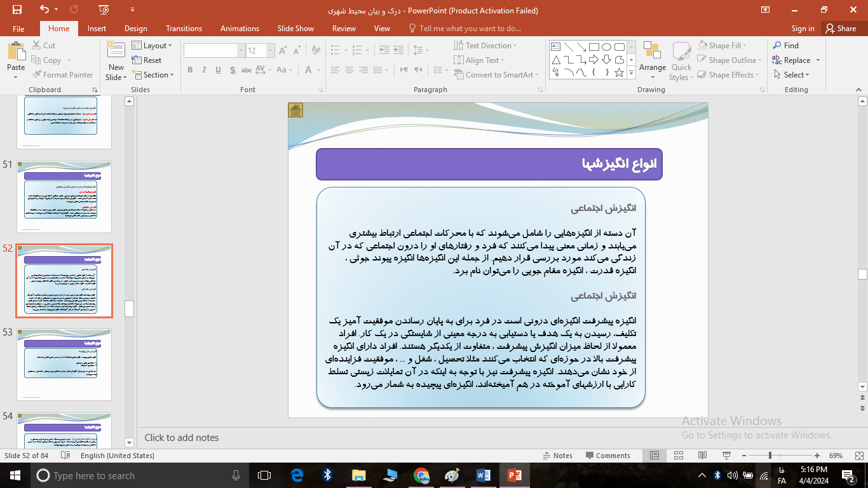868x488 pixels.
Task: Switch to Reading View icon
Action: 702,456
